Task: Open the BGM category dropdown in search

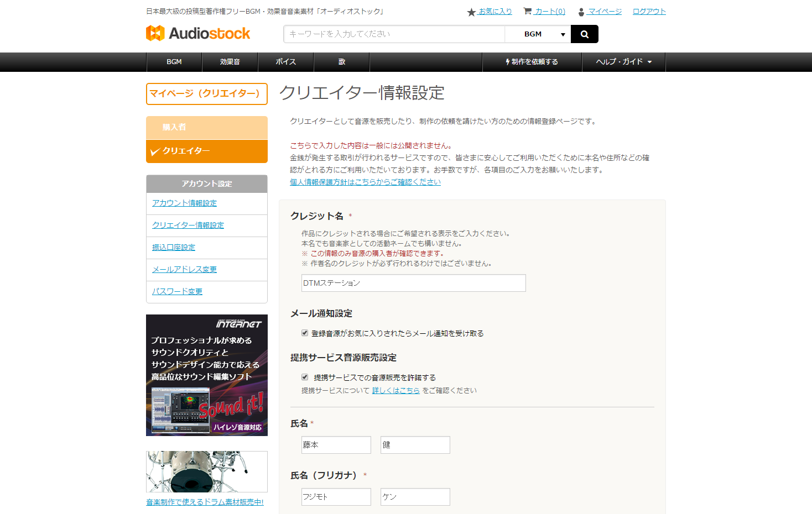Action: (538, 34)
